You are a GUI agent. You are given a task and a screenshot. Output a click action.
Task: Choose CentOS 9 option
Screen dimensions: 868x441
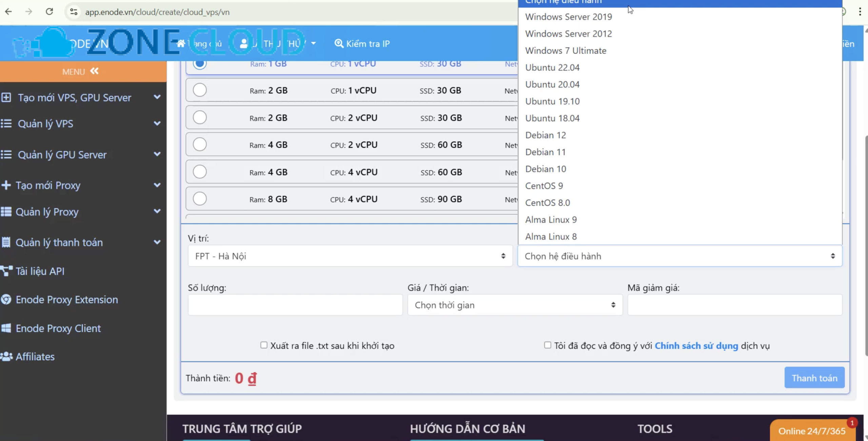pos(680,186)
